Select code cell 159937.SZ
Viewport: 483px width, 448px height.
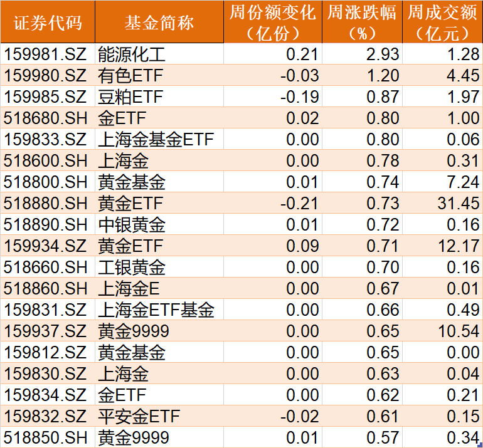pyautogui.click(x=48, y=331)
